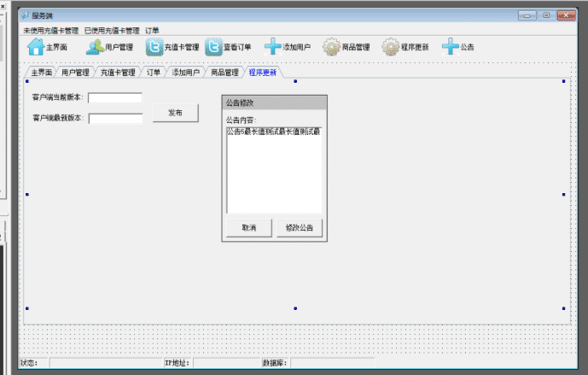Click the 发布 publish button
This screenshot has width=588, height=375.
tap(176, 113)
